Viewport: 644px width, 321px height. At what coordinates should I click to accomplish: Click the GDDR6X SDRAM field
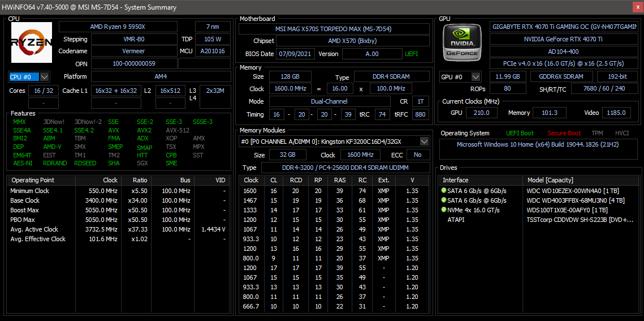(562, 77)
